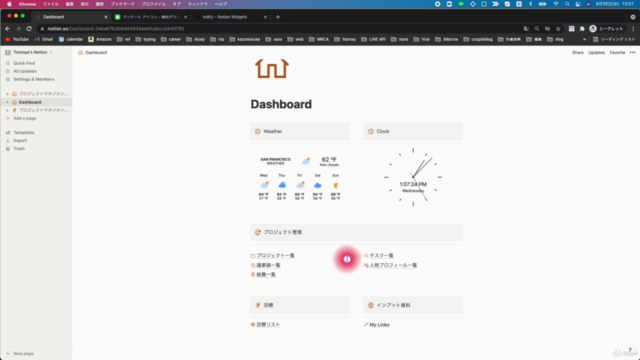640x360 pixels.
Task: Click New page at sidebar bottom
Action: click(x=23, y=353)
